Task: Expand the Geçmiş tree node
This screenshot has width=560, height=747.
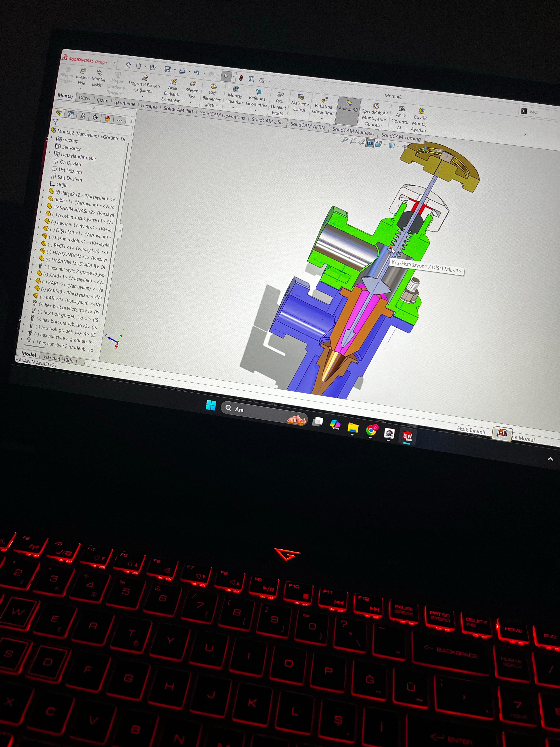Action: 52,138
